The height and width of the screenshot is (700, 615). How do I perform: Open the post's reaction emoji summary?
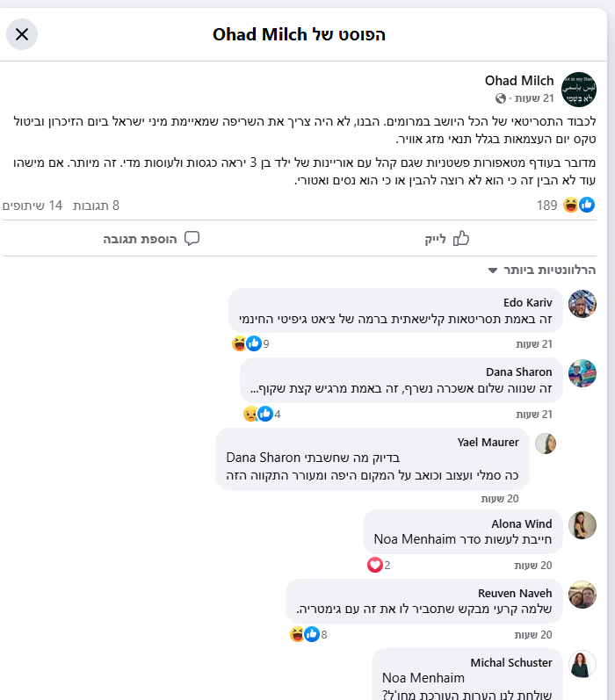[578, 206]
